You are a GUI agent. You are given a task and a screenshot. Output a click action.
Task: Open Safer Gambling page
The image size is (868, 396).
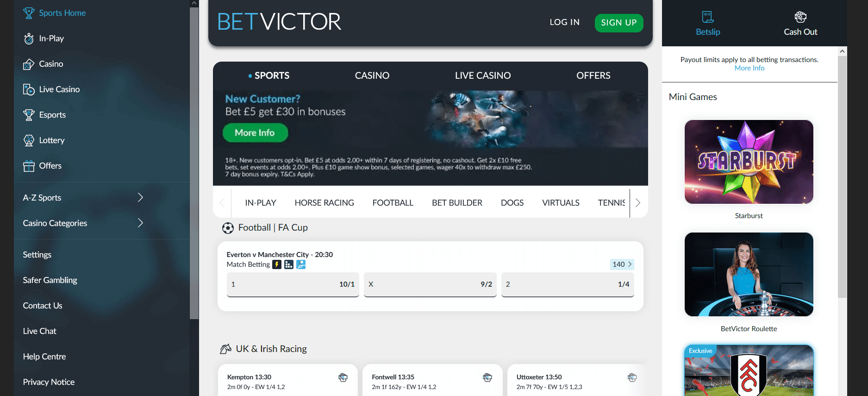point(50,280)
